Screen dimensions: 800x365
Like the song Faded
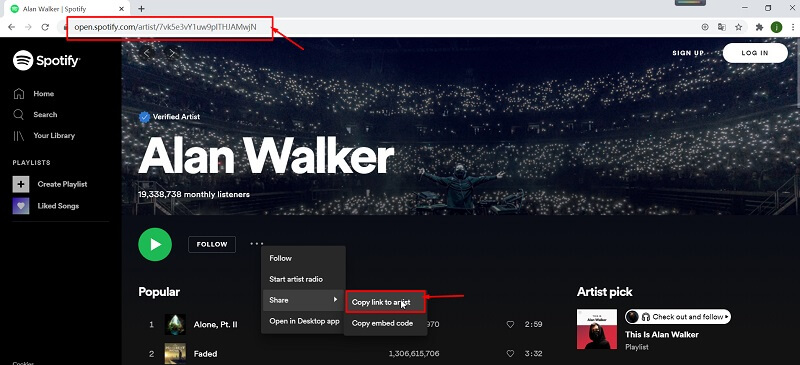pyautogui.click(x=510, y=353)
